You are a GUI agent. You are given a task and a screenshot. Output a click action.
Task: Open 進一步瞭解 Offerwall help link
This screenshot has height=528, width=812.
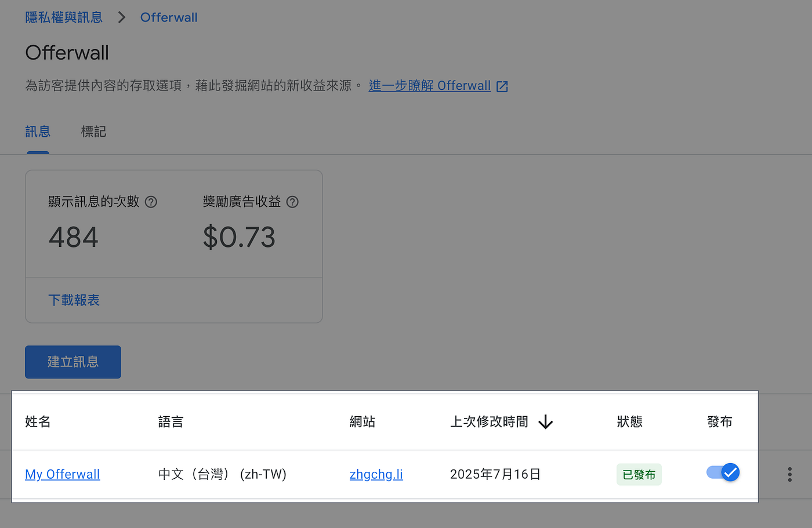(430, 86)
